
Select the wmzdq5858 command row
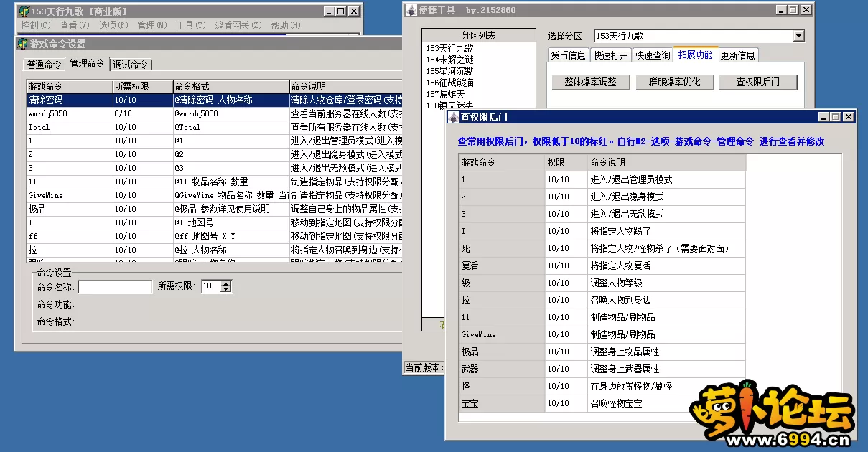pyautogui.click(x=214, y=114)
